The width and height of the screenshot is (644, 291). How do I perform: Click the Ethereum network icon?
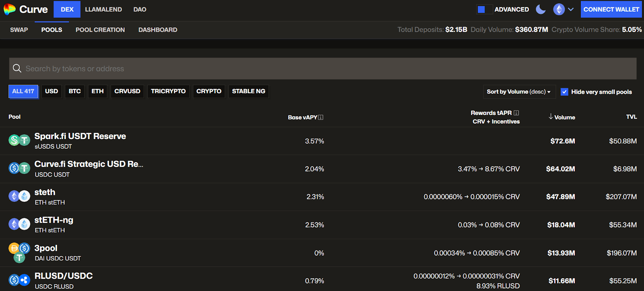coord(559,9)
